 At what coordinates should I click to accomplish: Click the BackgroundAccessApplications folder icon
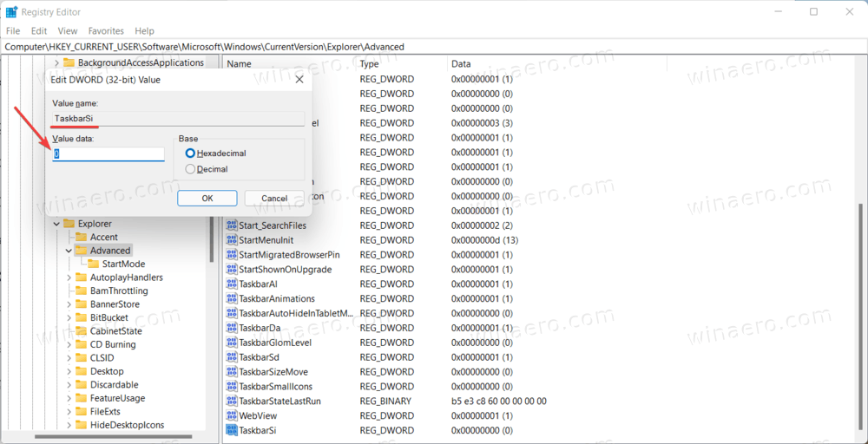tap(69, 63)
